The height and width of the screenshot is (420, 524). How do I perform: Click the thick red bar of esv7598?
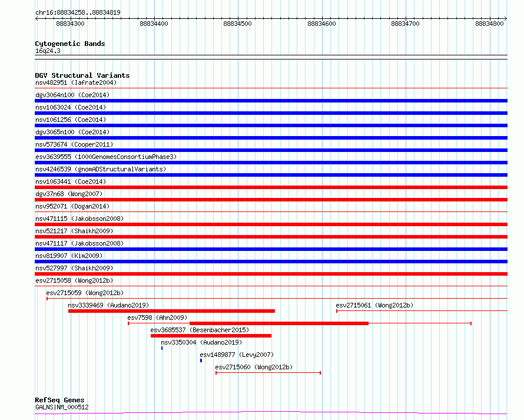click(x=279, y=323)
